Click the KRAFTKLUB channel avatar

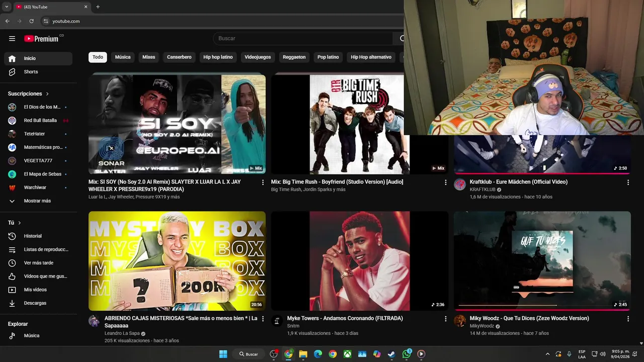(x=459, y=185)
